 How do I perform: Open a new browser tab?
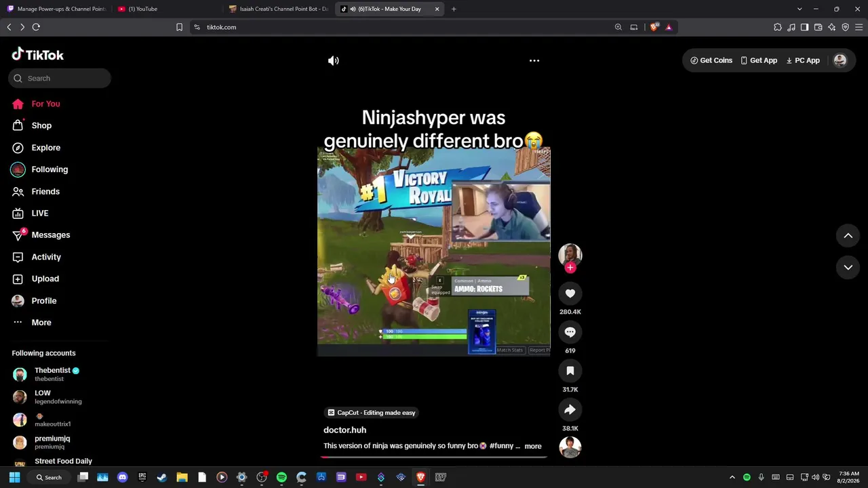[x=454, y=9]
